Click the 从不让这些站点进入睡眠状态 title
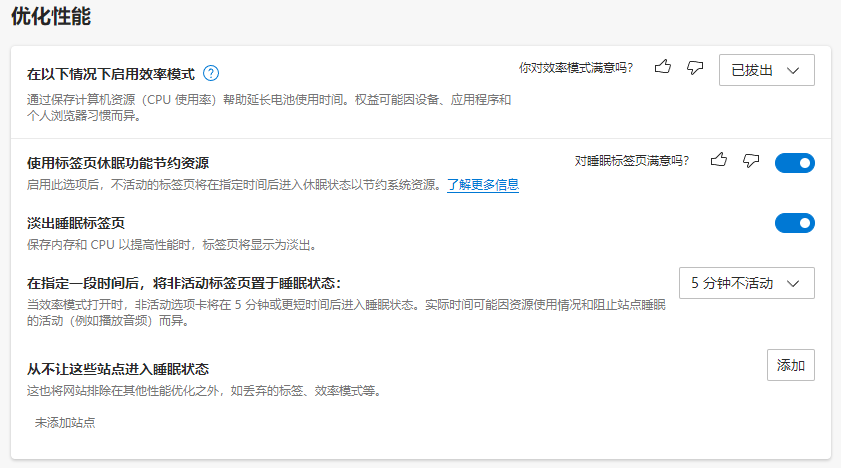 117,369
